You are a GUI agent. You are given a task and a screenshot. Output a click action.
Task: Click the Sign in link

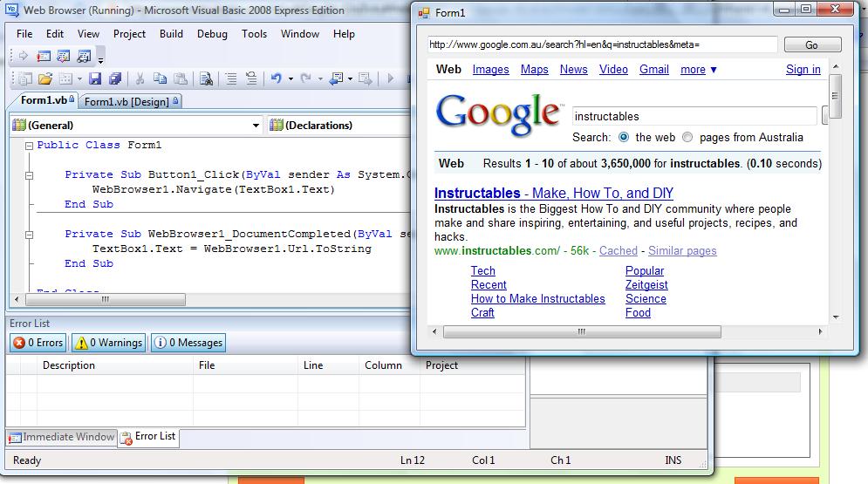[x=803, y=70]
